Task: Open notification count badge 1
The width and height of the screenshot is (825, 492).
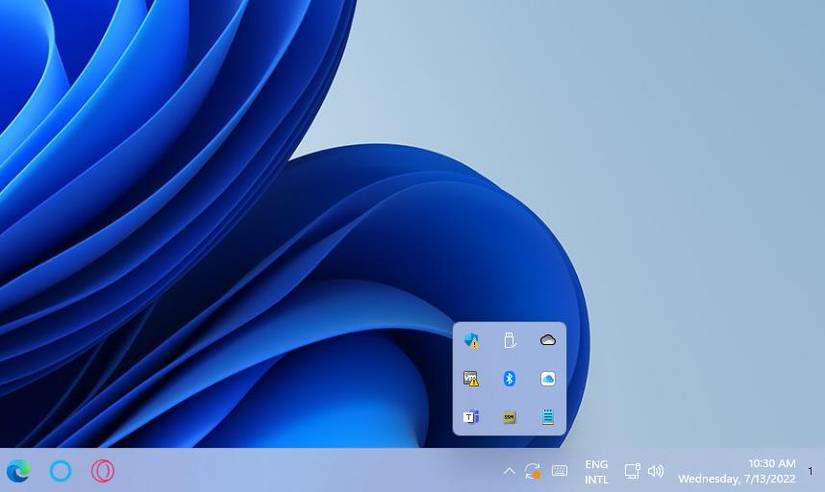Action: tap(810, 471)
